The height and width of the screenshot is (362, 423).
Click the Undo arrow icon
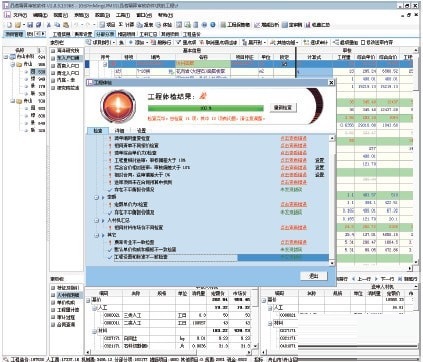76,25
